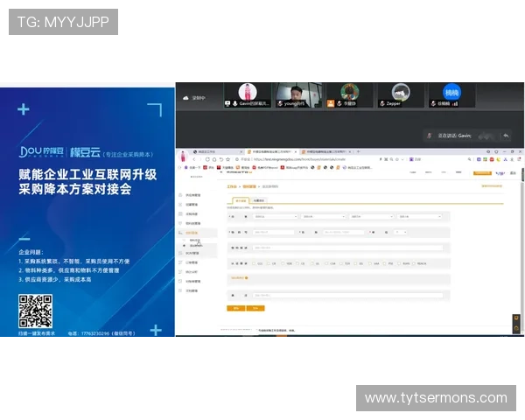Check the VDE certification checkbox
Viewport: 525px width, 420px height.
pos(283,263)
